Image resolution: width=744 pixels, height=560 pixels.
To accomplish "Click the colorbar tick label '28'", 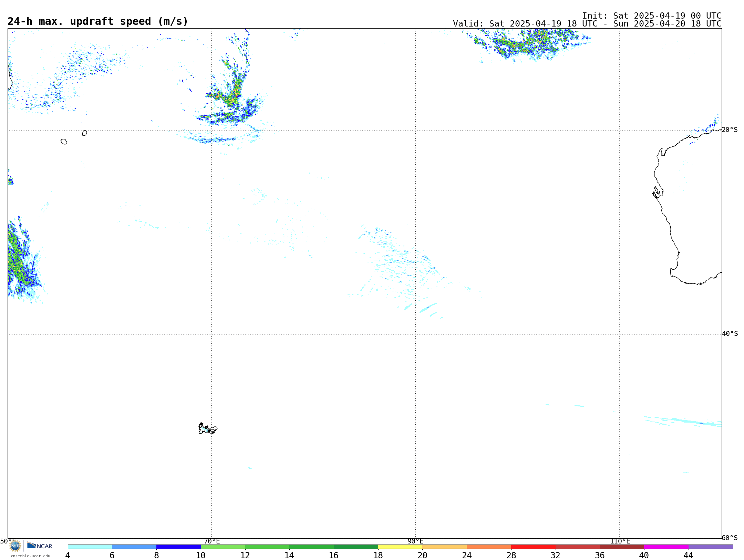I will click(511, 555).
